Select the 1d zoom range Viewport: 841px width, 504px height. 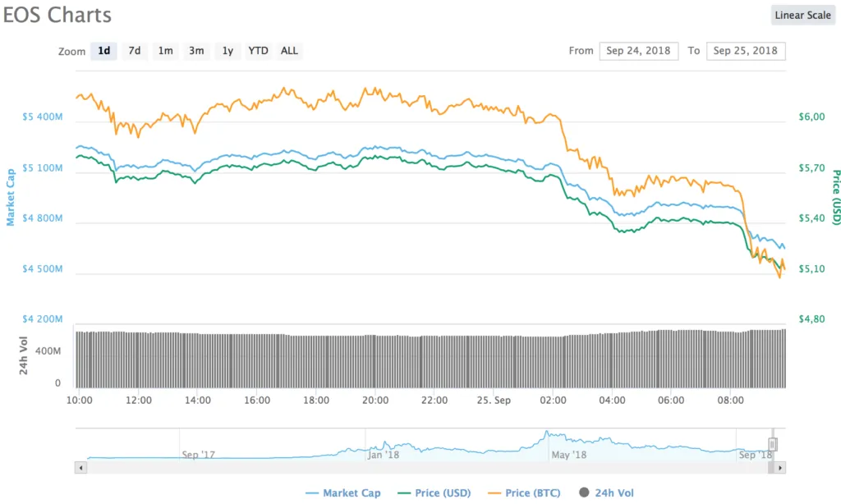click(103, 51)
